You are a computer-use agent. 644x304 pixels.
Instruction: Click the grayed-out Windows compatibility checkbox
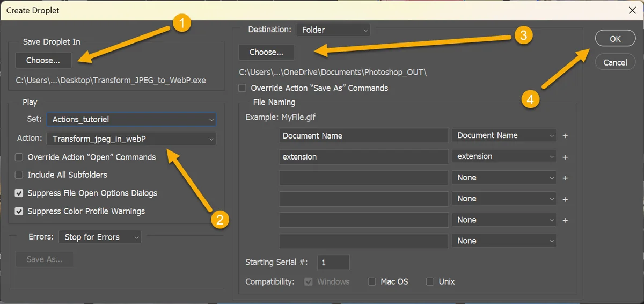[x=309, y=281]
